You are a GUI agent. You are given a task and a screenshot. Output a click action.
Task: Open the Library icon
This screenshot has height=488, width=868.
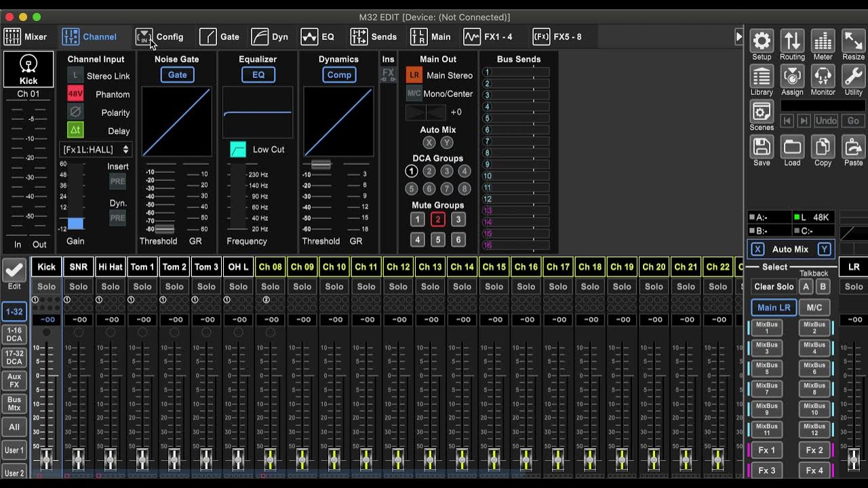click(762, 76)
